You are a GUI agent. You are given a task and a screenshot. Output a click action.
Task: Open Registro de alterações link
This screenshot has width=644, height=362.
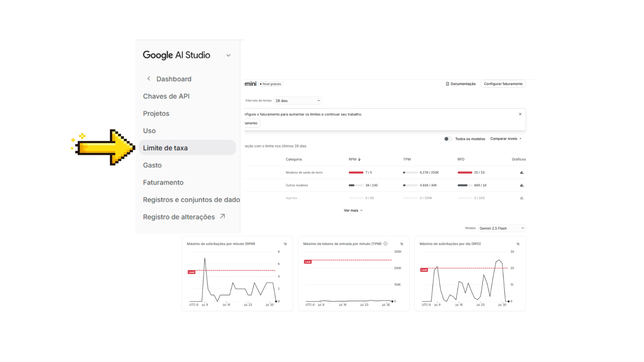tap(179, 217)
